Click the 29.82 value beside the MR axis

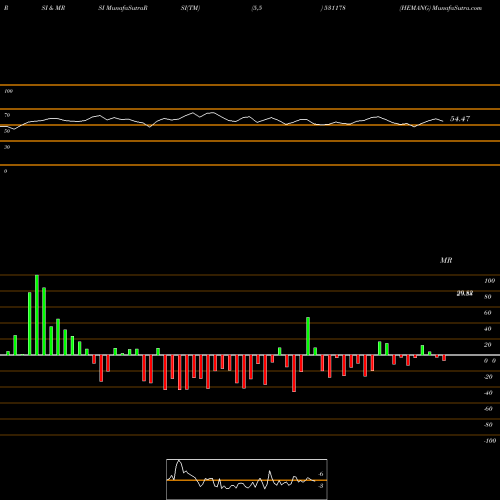(465, 293)
